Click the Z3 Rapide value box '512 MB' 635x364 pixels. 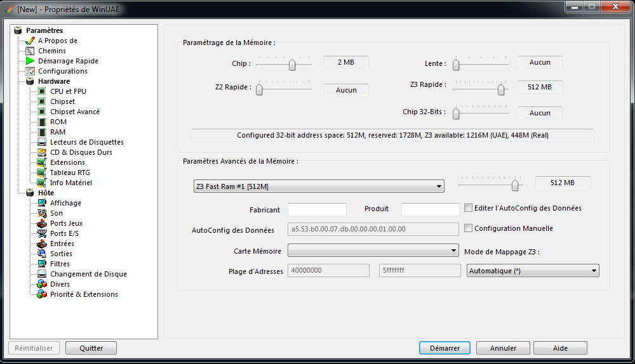tap(540, 87)
